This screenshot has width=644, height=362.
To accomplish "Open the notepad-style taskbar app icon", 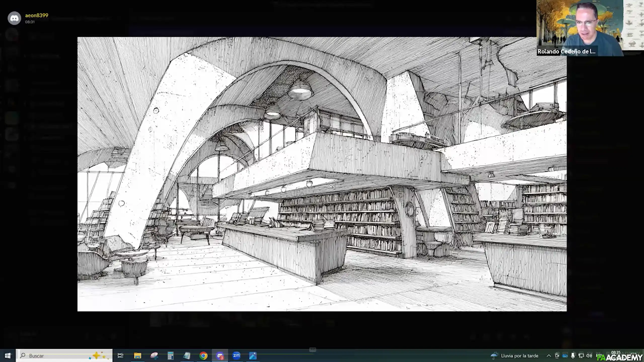I will pos(187,355).
